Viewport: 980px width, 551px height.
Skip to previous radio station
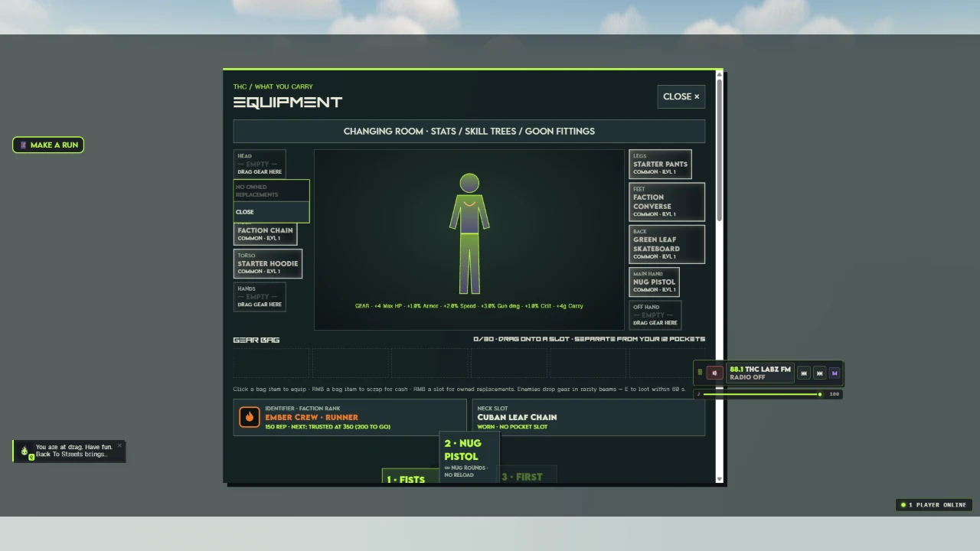pos(803,373)
